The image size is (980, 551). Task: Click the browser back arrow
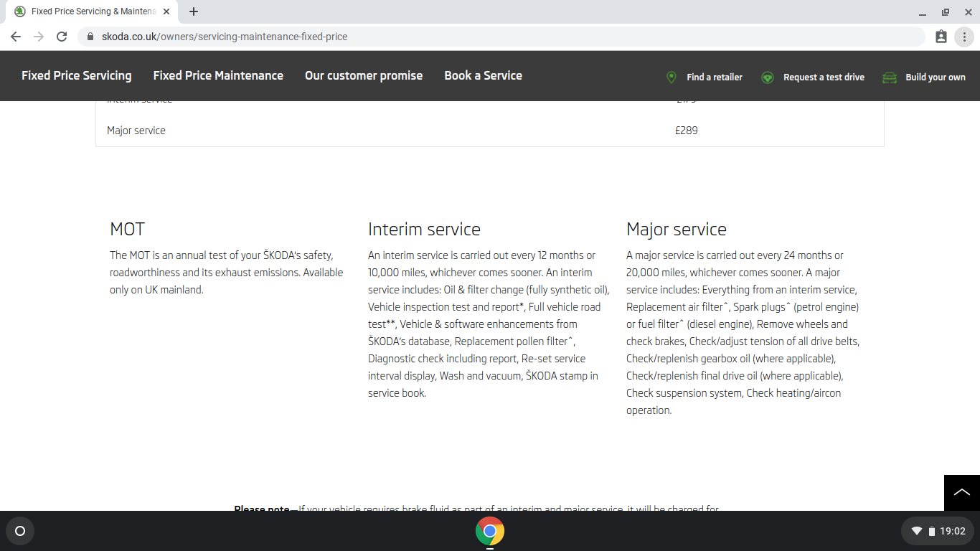[x=16, y=37]
